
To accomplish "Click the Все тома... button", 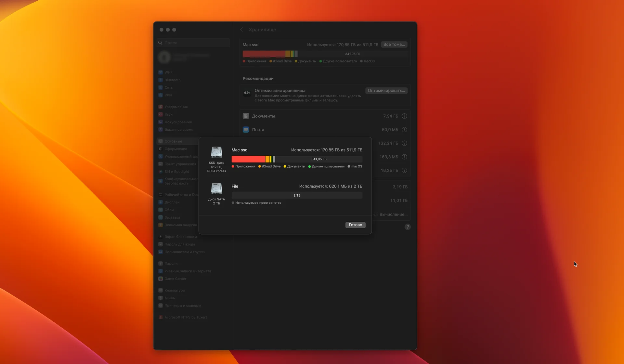I will [394, 45].
